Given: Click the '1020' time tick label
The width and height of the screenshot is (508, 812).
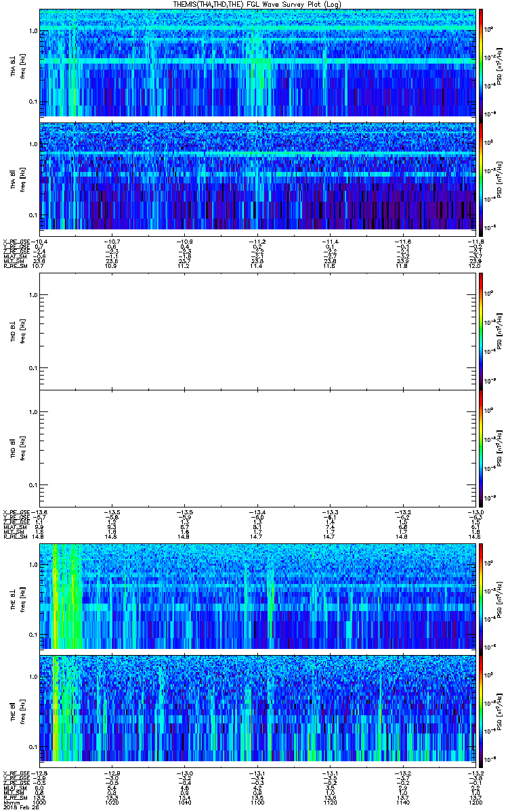Looking at the screenshot, I should [112, 802].
